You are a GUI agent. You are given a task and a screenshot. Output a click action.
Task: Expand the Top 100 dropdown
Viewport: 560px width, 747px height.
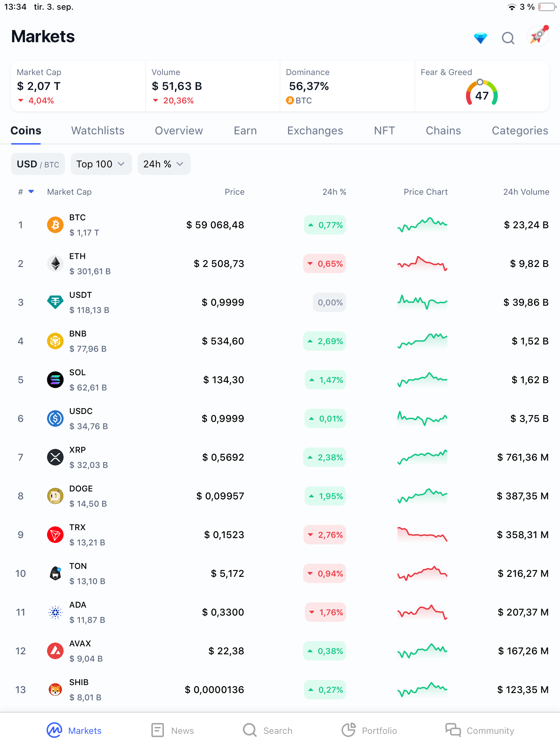[x=101, y=164]
